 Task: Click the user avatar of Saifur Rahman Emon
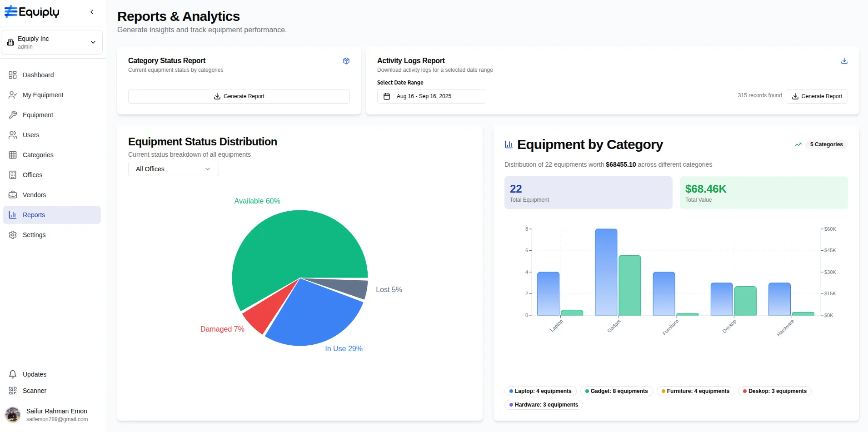13,415
